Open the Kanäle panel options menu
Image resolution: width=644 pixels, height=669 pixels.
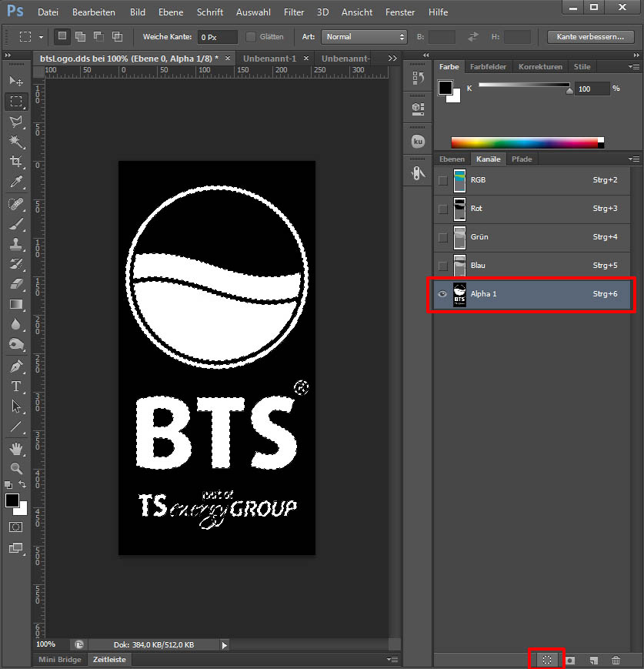[x=634, y=159]
